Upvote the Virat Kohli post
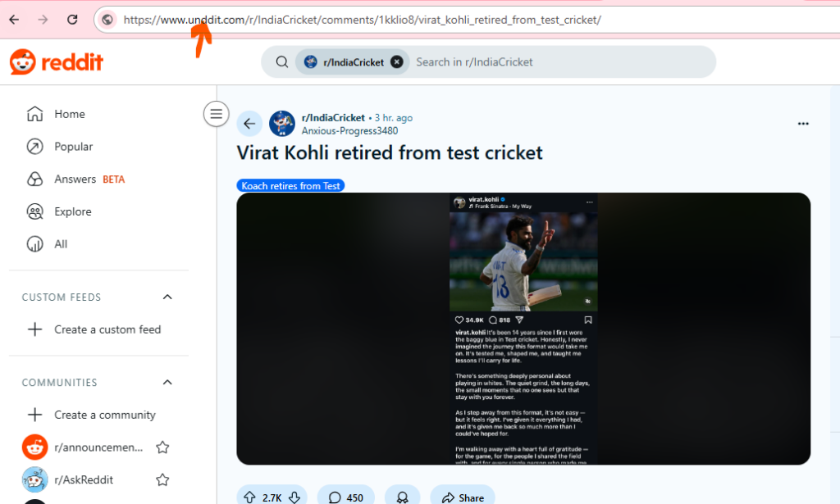This screenshot has width=840, height=504. tap(249, 497)
